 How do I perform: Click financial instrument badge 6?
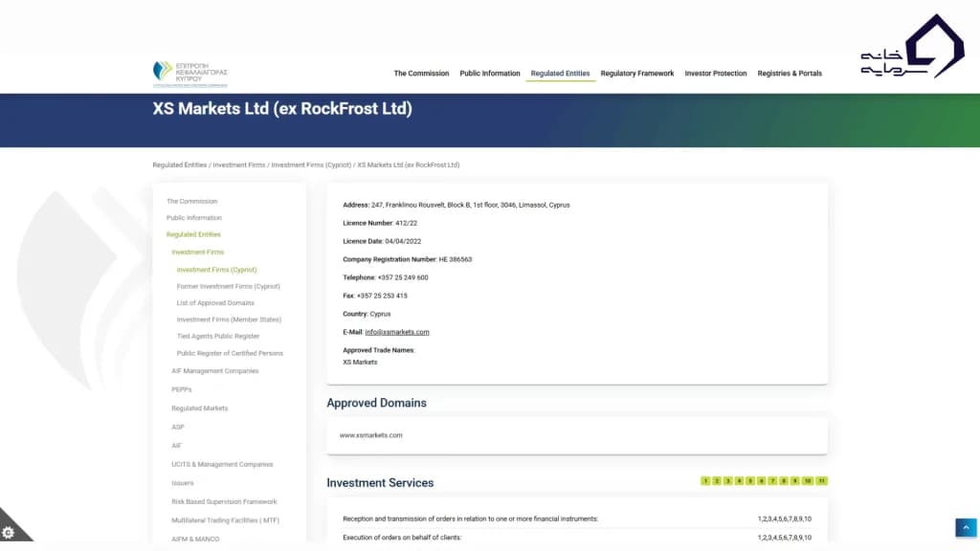[762, 481]
